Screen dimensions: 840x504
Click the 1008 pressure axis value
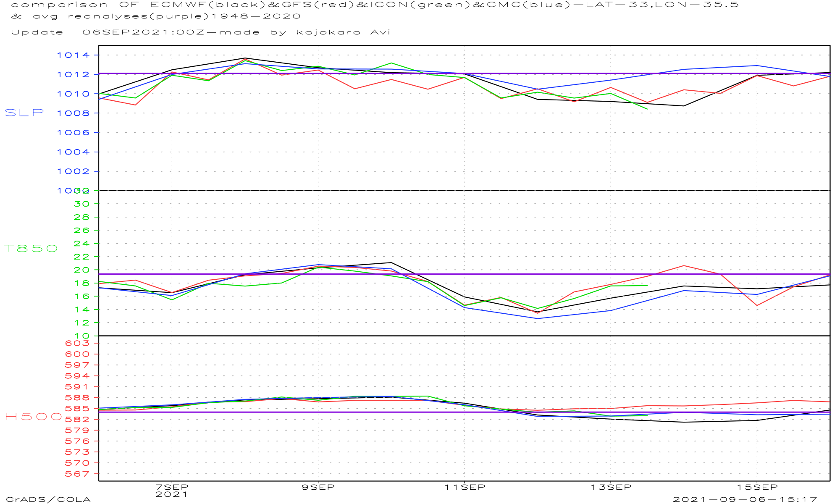point(73,113)
